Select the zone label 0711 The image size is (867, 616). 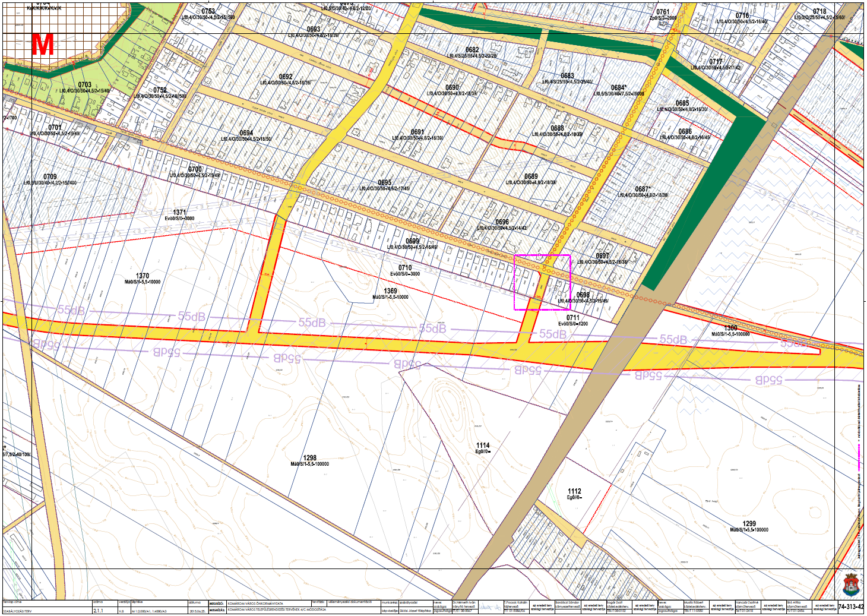coord(572,318)
